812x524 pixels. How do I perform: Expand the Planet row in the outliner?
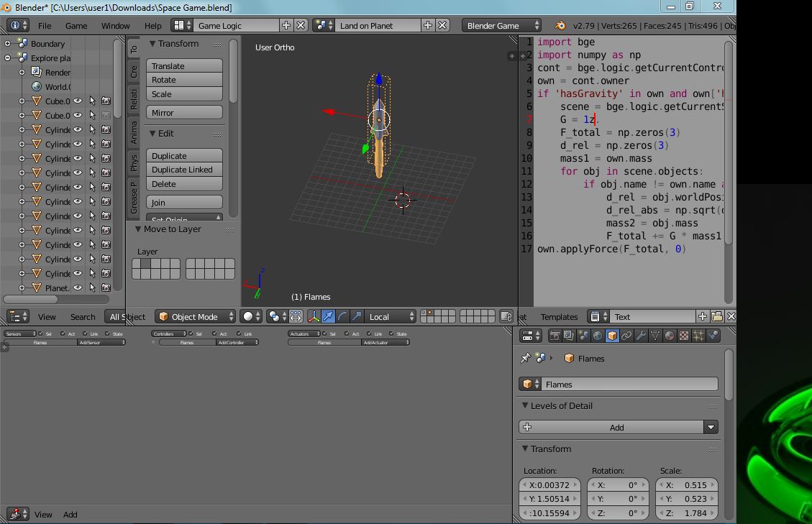pyautogui.click(x=22, y=288)
